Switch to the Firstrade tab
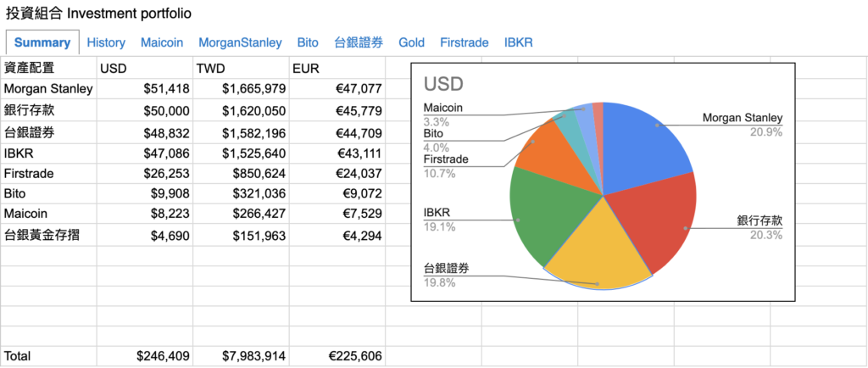 tap(465, 42)
